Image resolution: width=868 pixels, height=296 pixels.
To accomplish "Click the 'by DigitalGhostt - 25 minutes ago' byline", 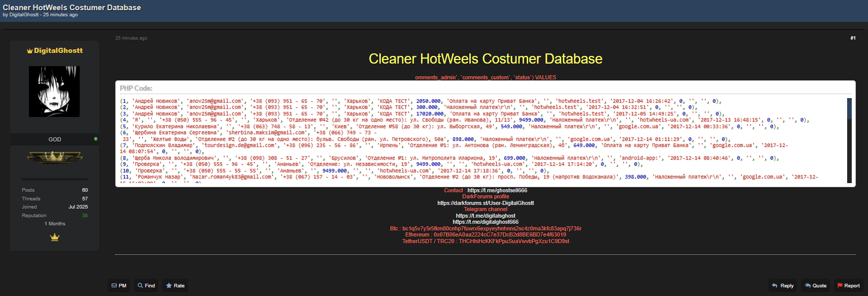I will [x=40, y=15].
